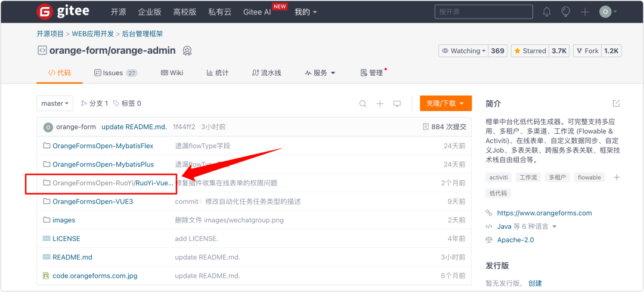Click the 369 watchers count
The width and height of the screenshot is (644, 292).
pyautogui.click(x=497, y=51)
